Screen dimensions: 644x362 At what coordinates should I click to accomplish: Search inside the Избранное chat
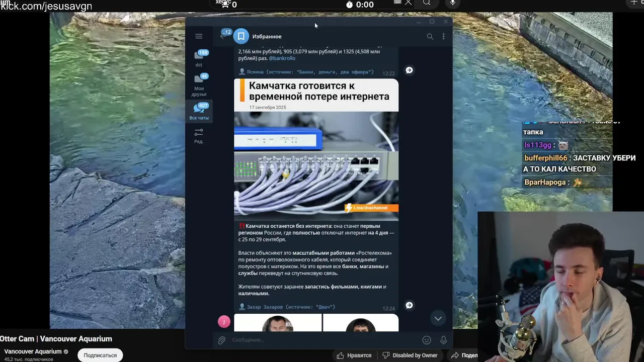(x=430, y=36)
